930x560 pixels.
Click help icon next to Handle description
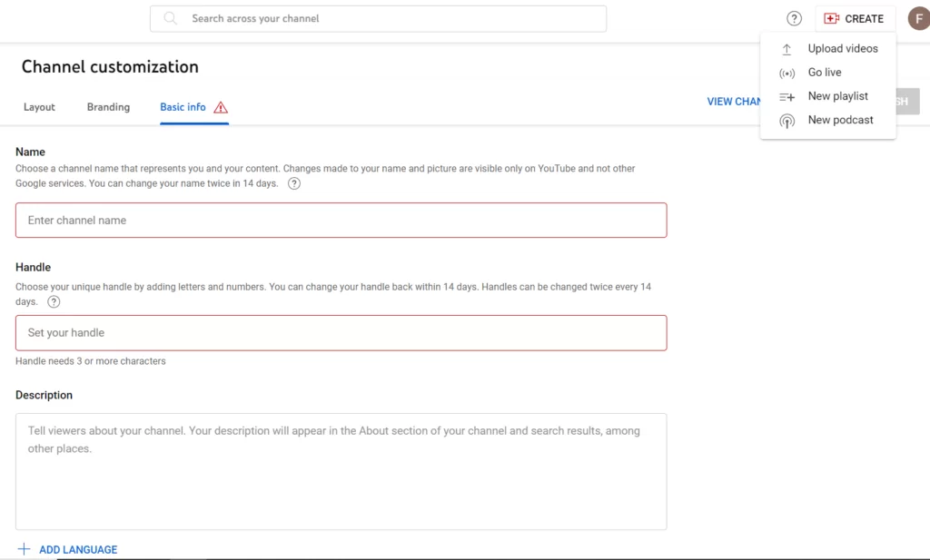54,301
